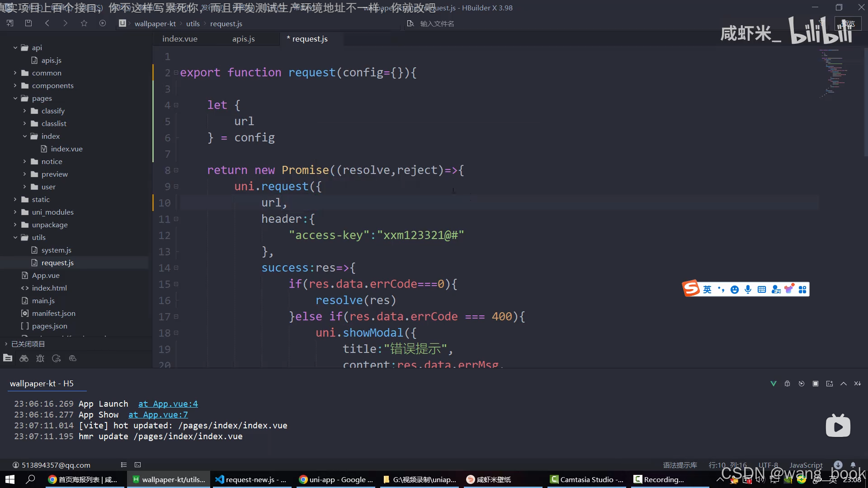Click the run/play icon in top toolbar
Image resolution: width=868 pixels, height=488 pixels.
pos(103,23)
